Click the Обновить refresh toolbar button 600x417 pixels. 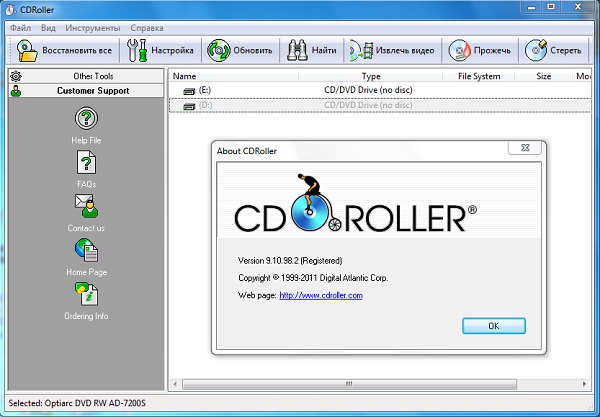pyautogui.click(x=240, y=50)
